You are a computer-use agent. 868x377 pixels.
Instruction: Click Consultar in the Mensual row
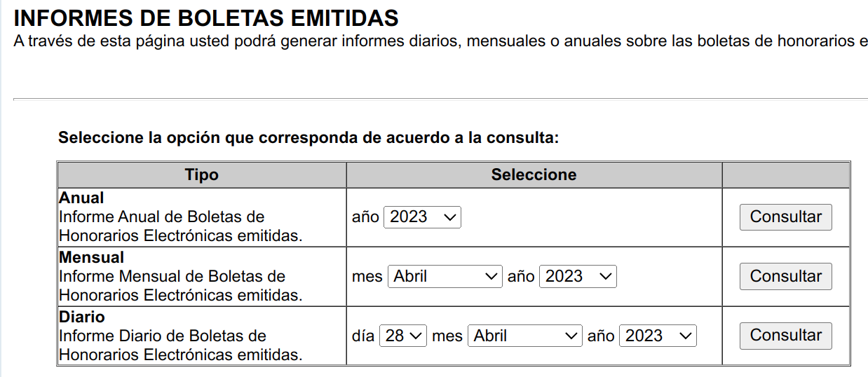coord(785,276)
